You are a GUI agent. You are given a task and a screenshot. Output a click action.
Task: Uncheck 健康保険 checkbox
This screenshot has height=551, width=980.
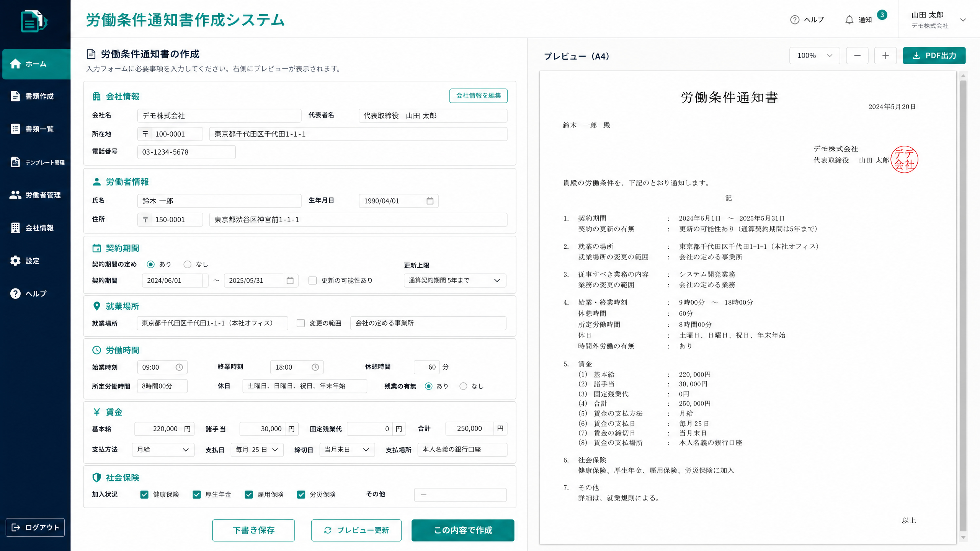[x=144, y=495]
